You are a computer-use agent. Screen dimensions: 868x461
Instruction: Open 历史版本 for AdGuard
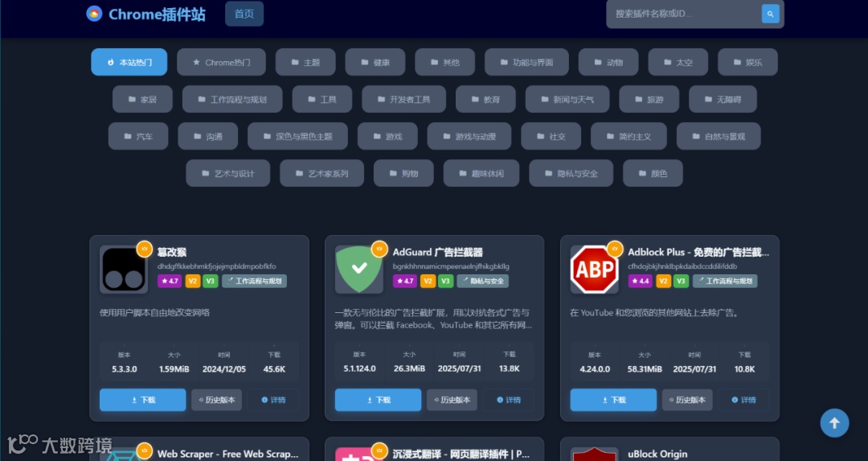[x=452, y=400]
